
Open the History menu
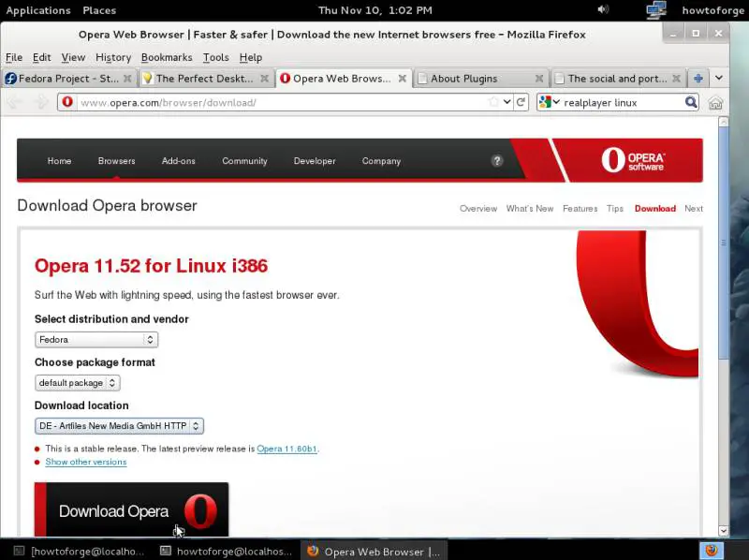(x=113, y=57)
